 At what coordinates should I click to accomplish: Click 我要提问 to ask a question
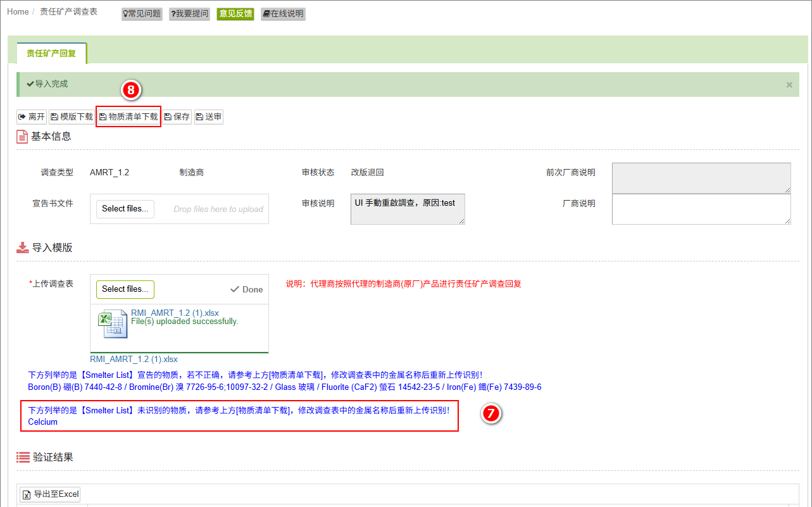[189, 14]
